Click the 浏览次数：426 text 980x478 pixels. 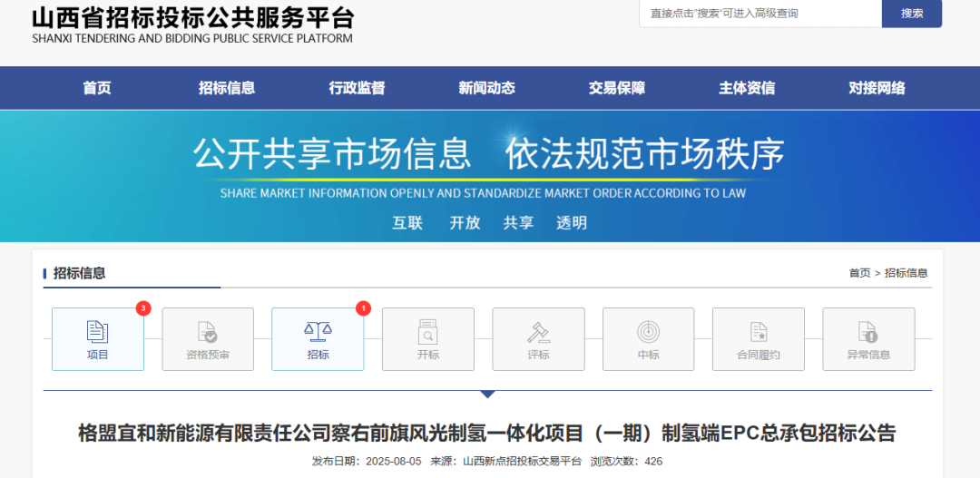pos(626,462)
